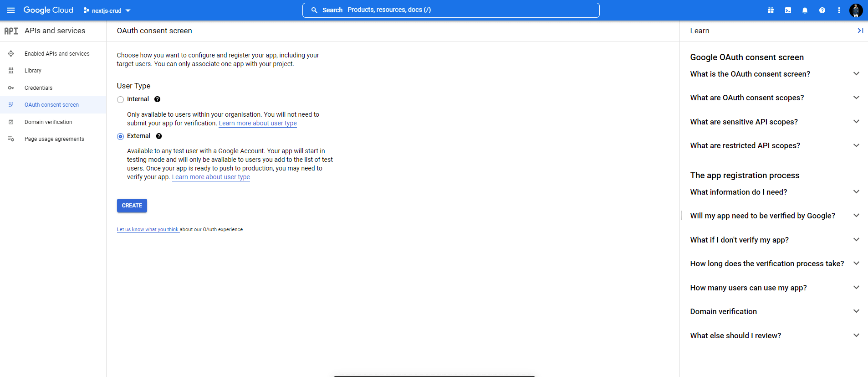This screenshot has height=377, width=868.
Task: Click The app registration process heading
Action: [745, 175]
